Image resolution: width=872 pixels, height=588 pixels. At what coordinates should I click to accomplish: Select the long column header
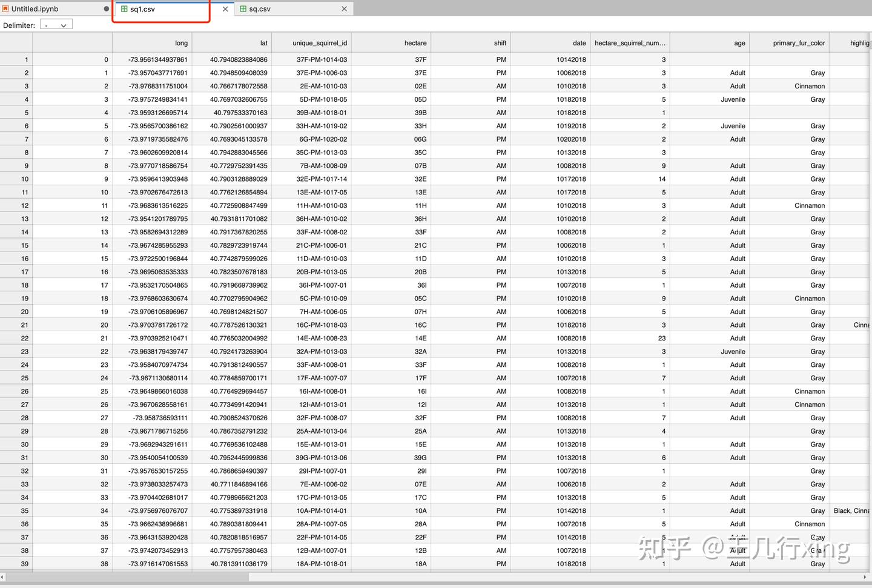click(x=181, y=42)
